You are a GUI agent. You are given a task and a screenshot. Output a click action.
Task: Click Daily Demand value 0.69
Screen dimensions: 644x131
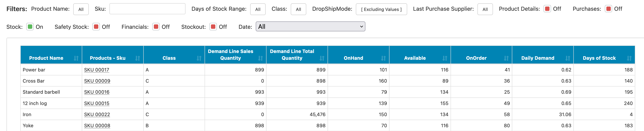pos(566,92)
